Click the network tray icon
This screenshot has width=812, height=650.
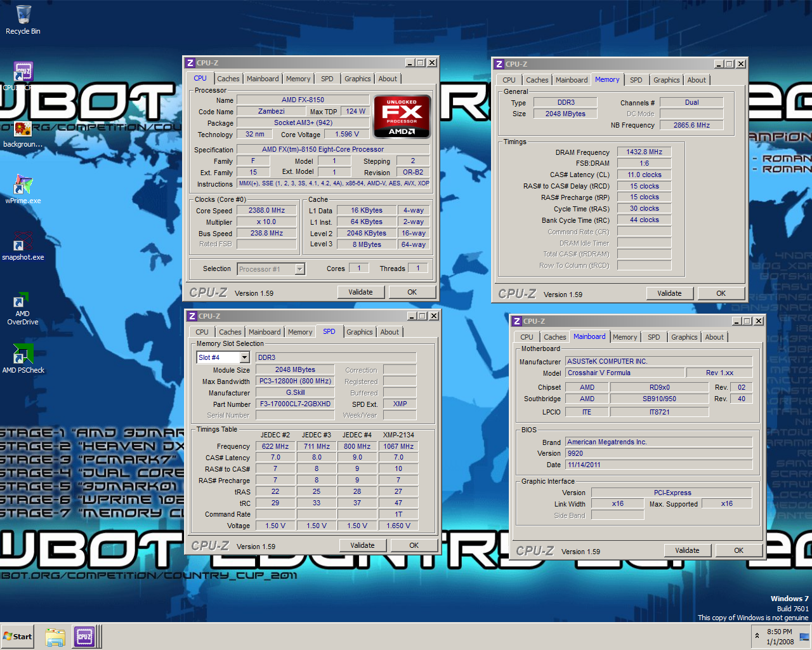(x=804, y=636)
